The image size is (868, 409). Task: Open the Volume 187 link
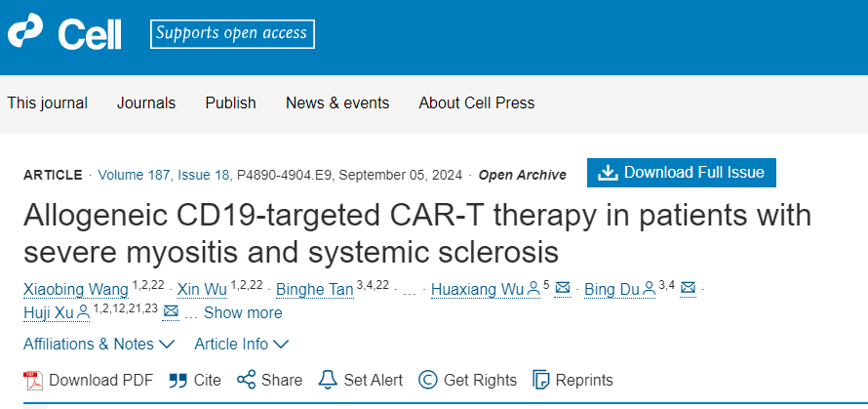[136, 175]
